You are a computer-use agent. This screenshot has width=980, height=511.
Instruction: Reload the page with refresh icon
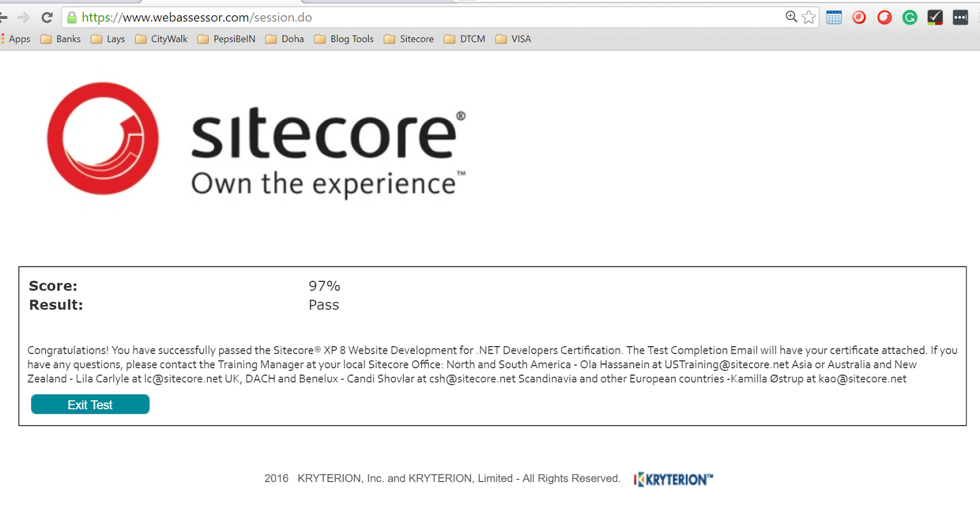(x=47, y=18)
